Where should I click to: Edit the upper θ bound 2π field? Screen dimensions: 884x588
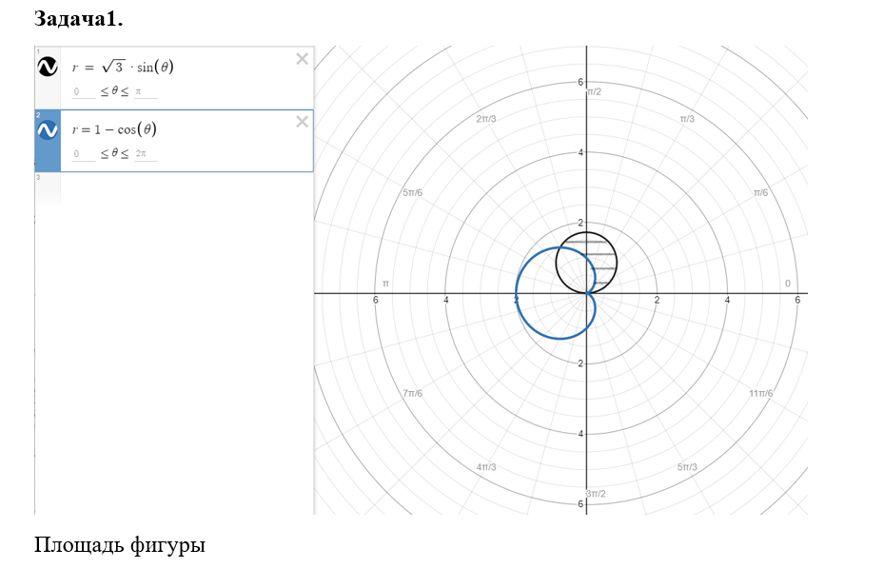pyautogui.click(x=145, y=154)
